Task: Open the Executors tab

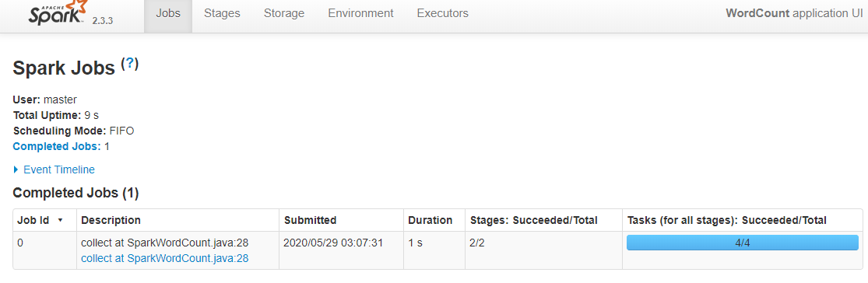Action: pyautogui.click(x=443, y=13)
